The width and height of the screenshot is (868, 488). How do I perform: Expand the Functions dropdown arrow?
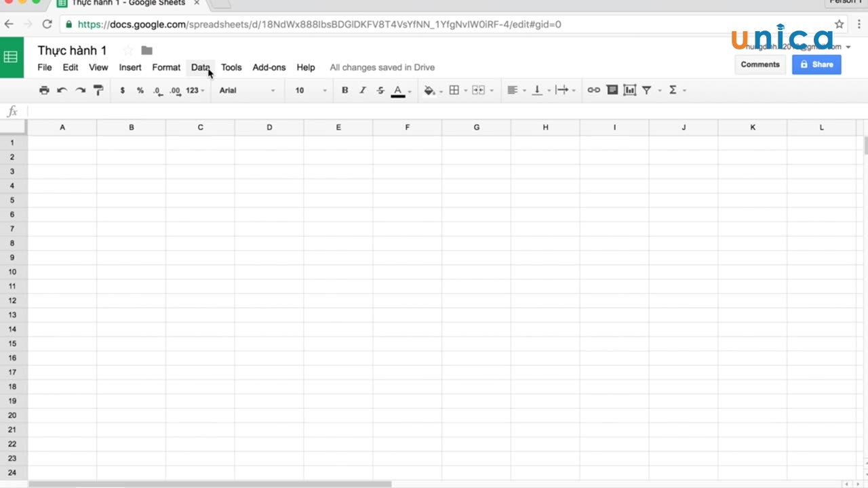[684, 91]
